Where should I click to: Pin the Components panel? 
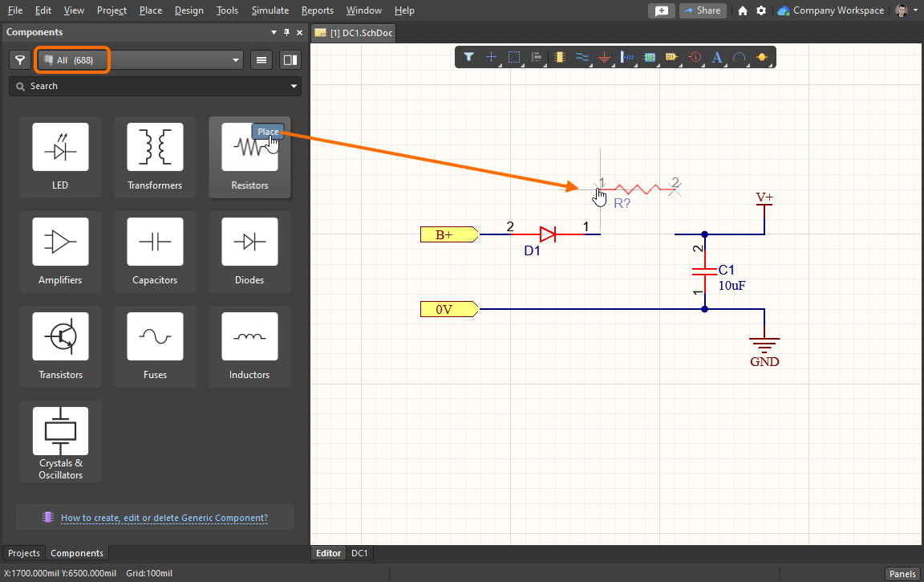[x=286, y=32]
